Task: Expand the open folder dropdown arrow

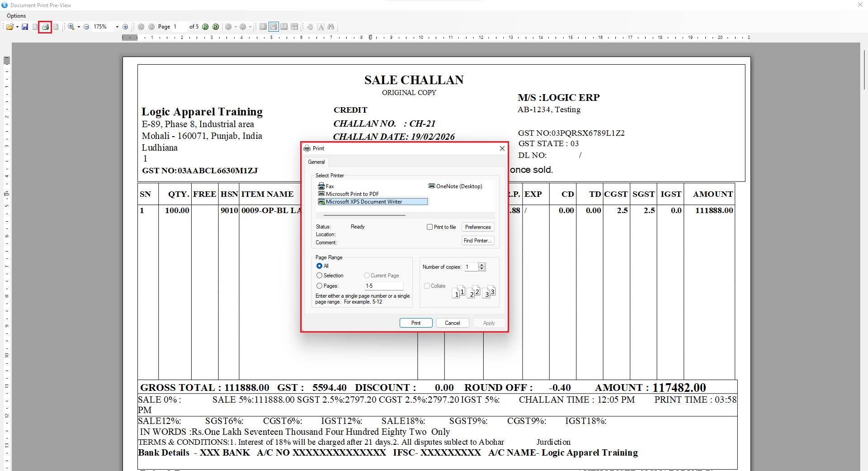Action: pos(17,27)
